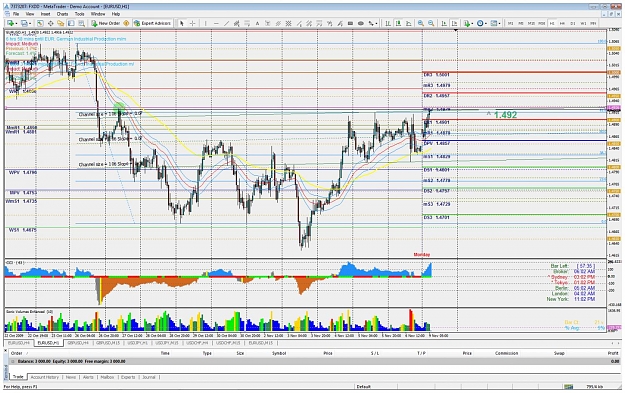The image size is (625, 393).
Task: Switch chart to Bar Chart icon
Action: point(388,23)
